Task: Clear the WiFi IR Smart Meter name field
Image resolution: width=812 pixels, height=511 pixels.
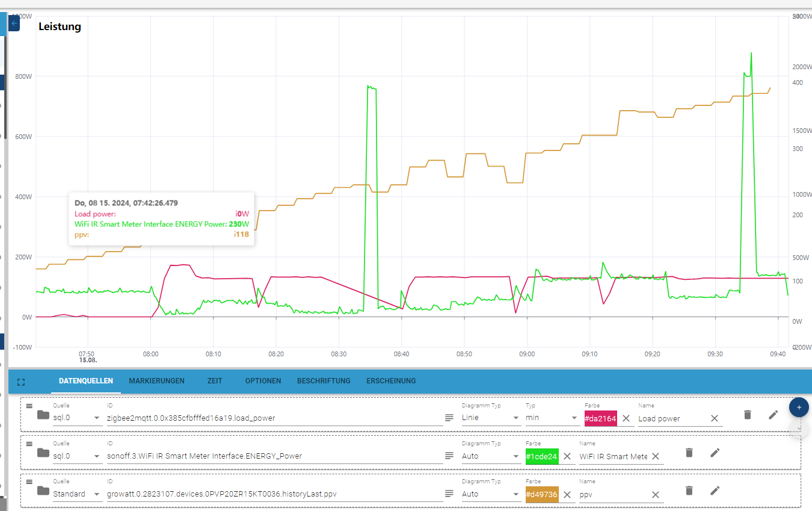Action: [x=656, y=456]
